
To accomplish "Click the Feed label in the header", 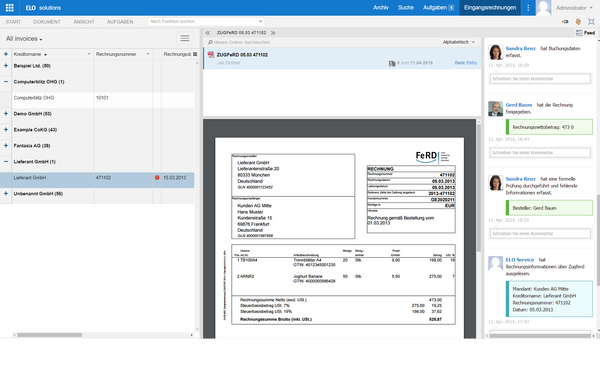I will click(x=589, y=33).
